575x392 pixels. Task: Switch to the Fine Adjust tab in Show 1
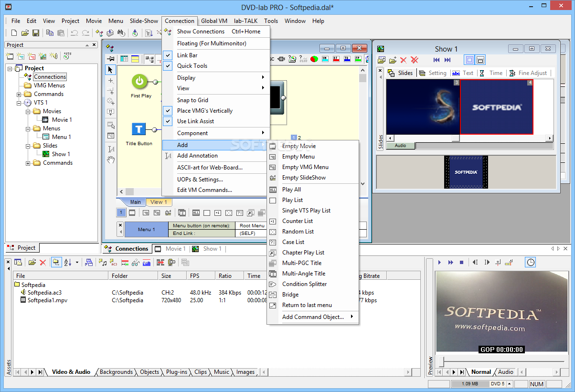528,73
